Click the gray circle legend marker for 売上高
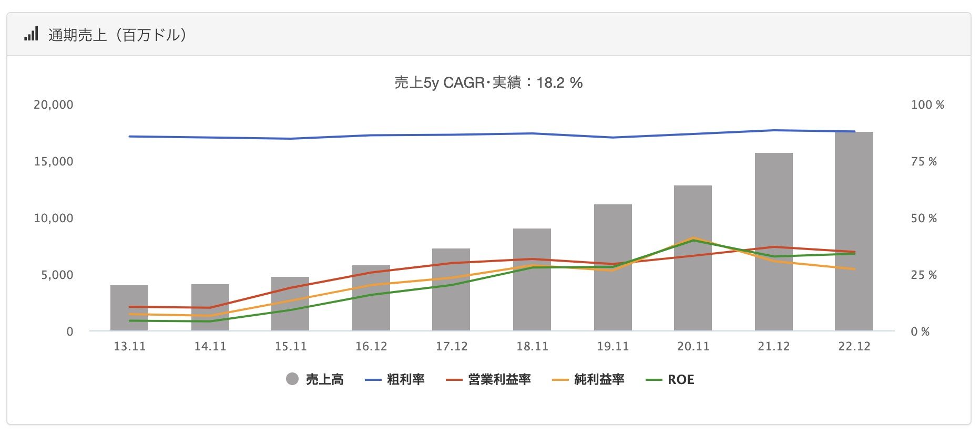This screenshot has height=436, width=980. 292,379
